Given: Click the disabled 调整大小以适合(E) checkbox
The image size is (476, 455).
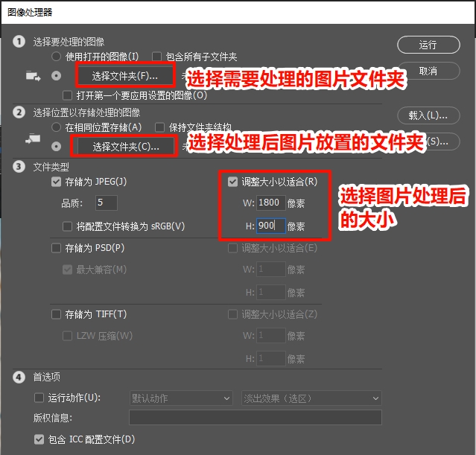Looking at the screenshot, I should coord(232,248).
